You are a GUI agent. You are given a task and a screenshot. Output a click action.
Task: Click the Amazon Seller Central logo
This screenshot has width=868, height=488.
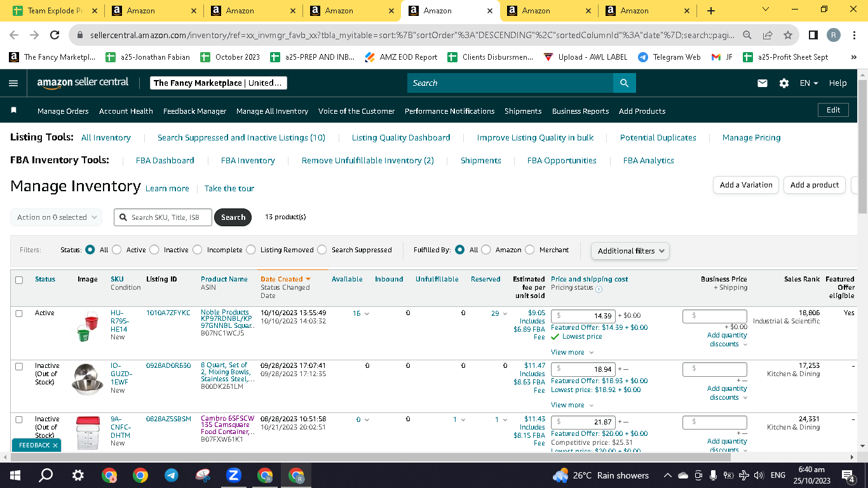tap(83, 83)
